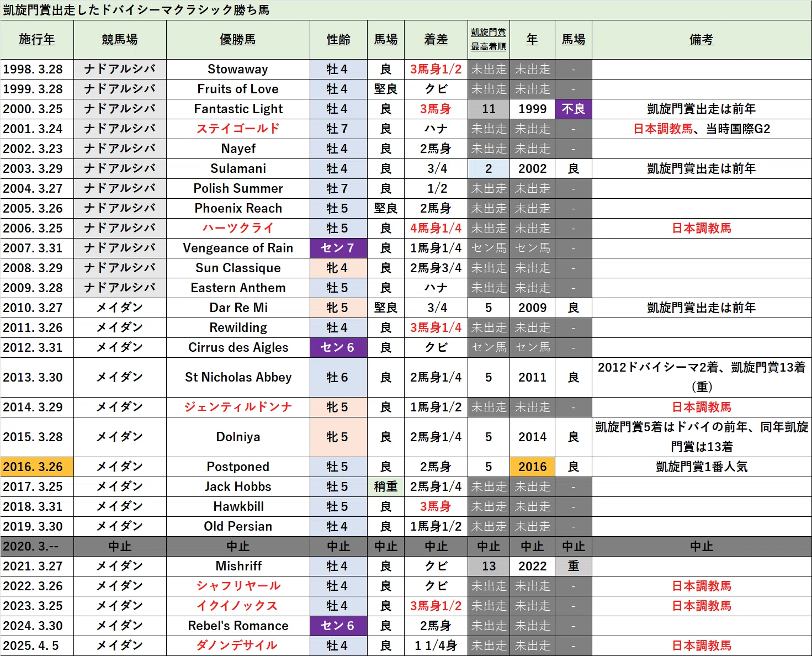This screenshot has width=812, height=656.
Task: Select the St Nicholas Abbey cell
Action: click(238, 377)
